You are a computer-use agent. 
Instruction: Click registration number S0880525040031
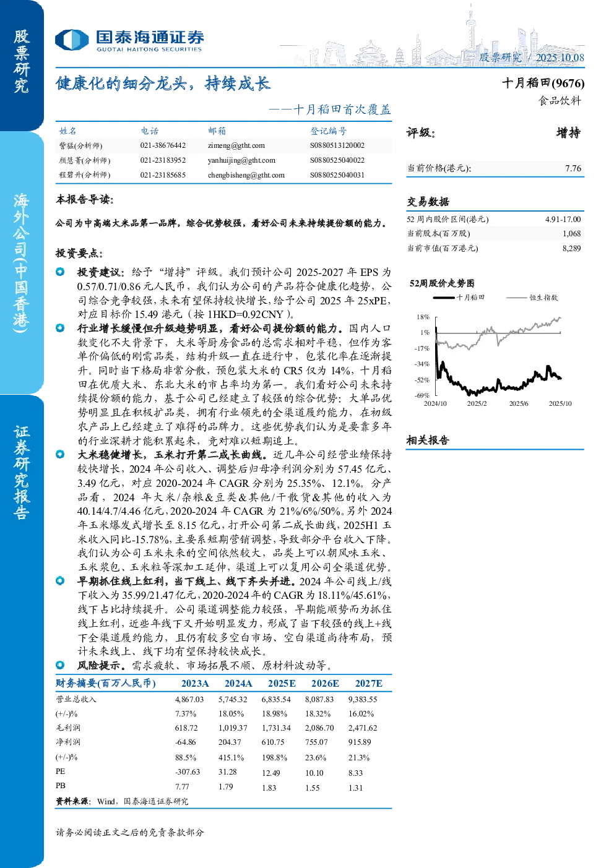click(337, 175)
